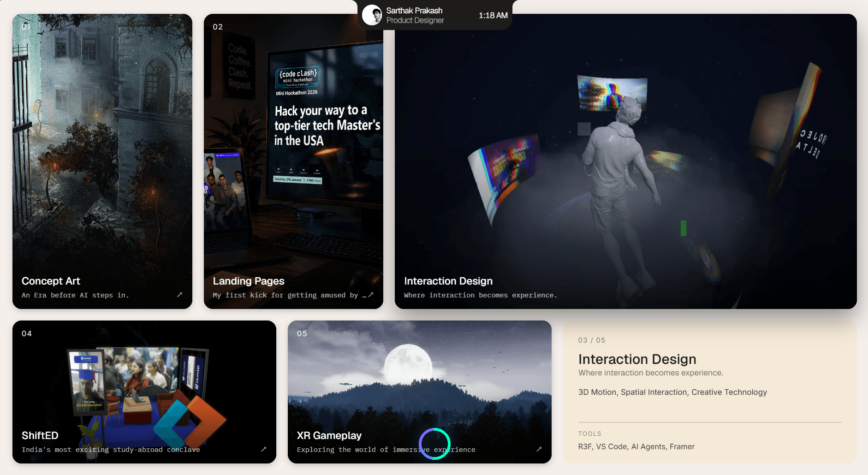
Task: Click the Sarthak Prakash name in header
Action: 414,10
